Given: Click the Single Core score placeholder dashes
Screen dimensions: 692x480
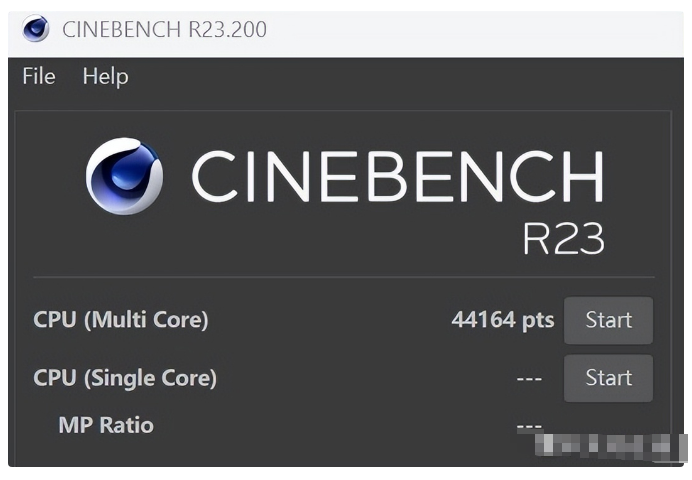Looking at the screenshot, I should click(529, 378).
